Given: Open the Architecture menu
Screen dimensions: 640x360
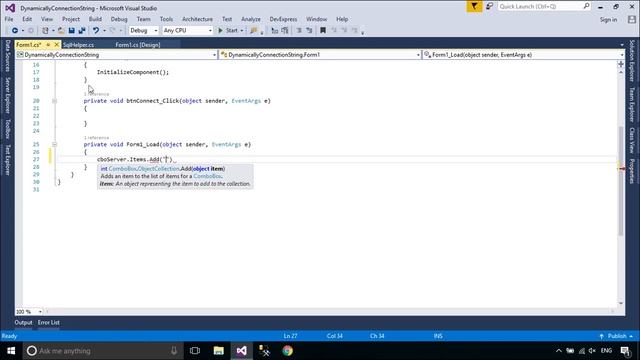Looking at the screenshot, I should click(x=197, y=19).
